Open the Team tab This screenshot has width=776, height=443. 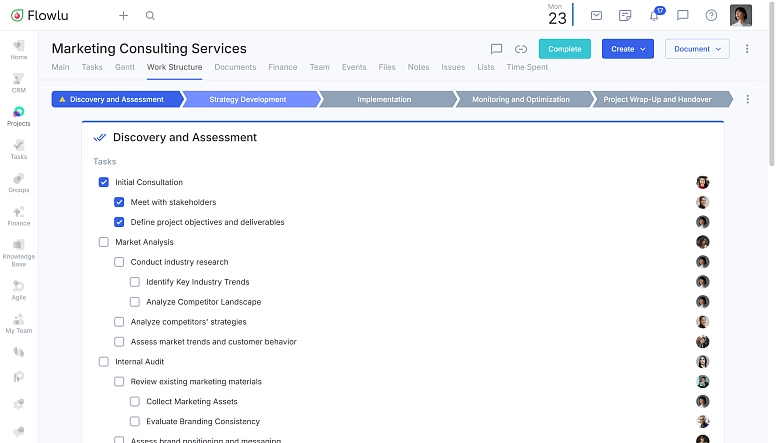(319, 67)
